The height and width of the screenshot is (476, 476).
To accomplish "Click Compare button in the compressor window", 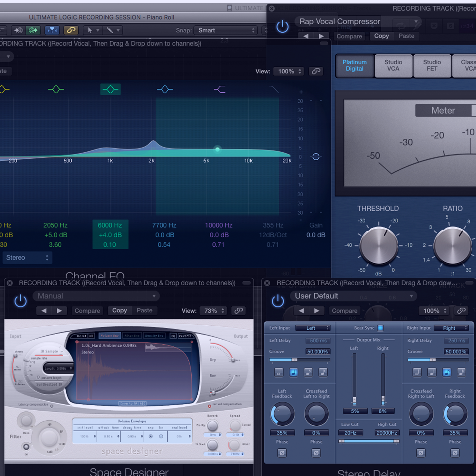I will [349, 36].
